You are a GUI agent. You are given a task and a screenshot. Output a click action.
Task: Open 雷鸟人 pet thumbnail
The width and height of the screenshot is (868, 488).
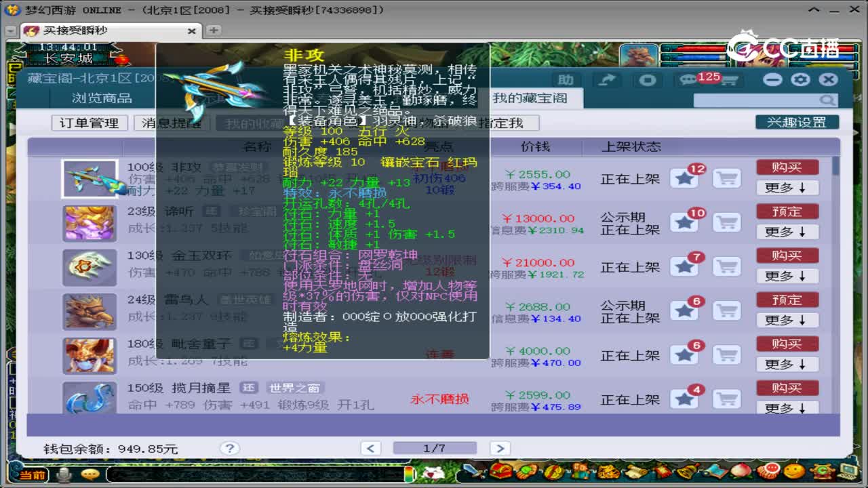[x=90, y=311]
